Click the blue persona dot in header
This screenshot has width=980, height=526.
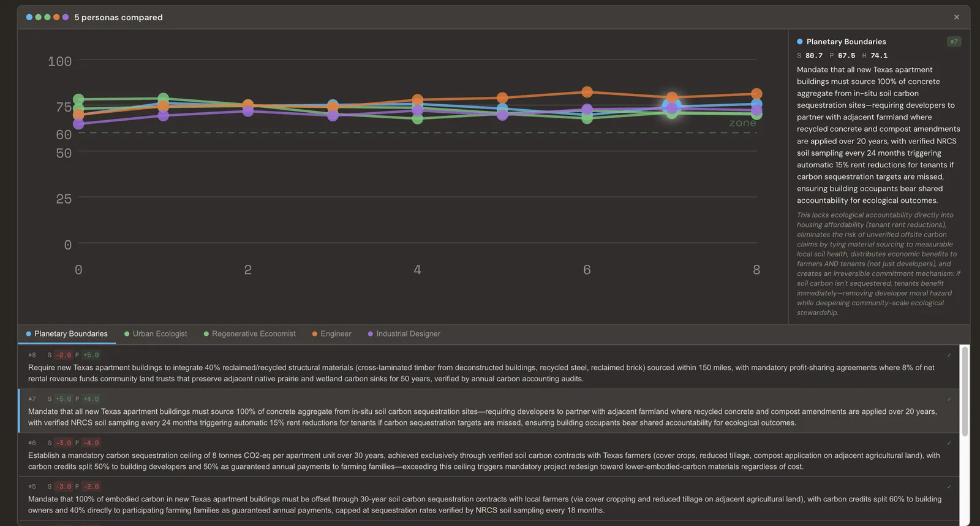29,17
